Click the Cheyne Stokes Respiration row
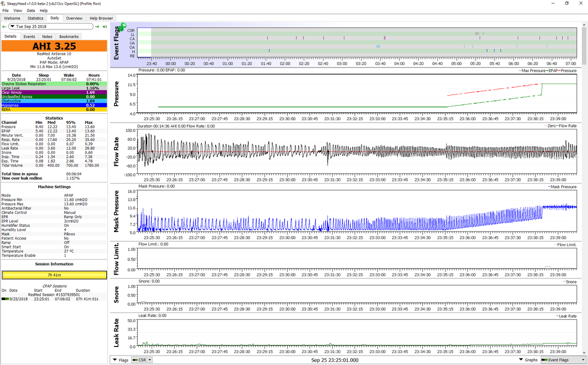 [54, 84]
